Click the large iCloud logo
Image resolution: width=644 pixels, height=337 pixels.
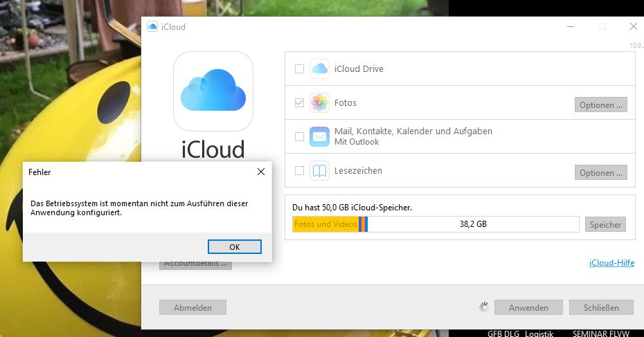pyautogui.click(x=213, y=91)
